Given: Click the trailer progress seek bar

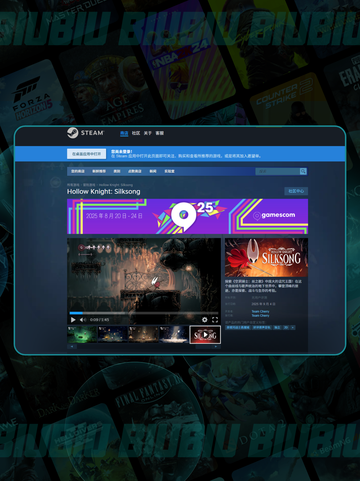Looking at the screenshot, I should 144,313.
